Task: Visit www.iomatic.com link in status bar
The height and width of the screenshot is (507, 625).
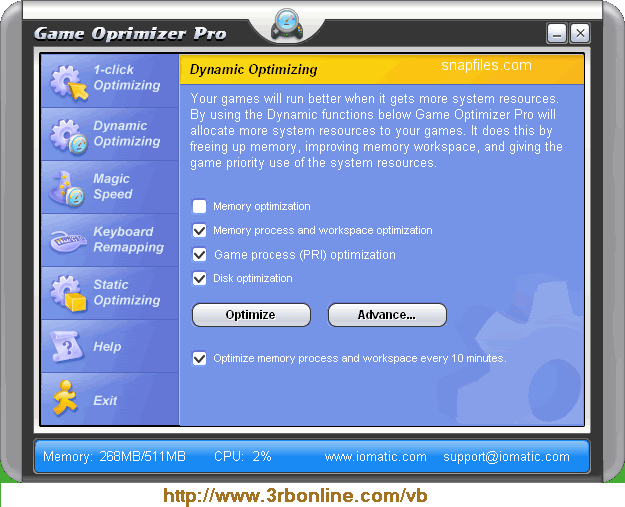Action: click(375, 456)
